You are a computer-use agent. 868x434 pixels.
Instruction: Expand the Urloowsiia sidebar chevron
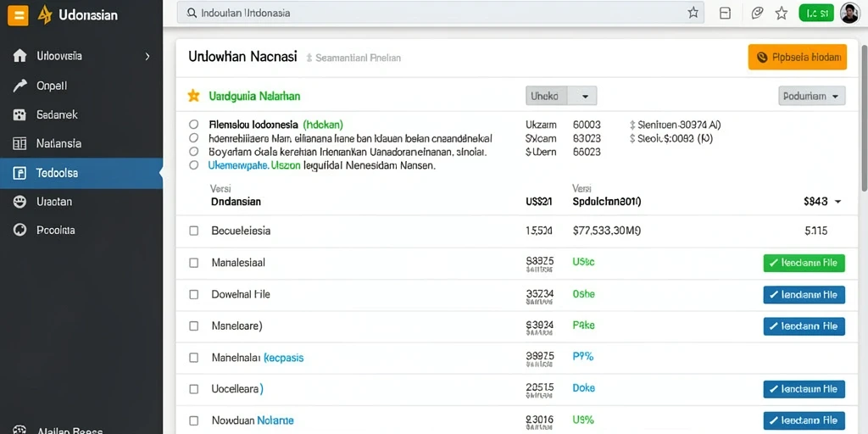[147, 56]
